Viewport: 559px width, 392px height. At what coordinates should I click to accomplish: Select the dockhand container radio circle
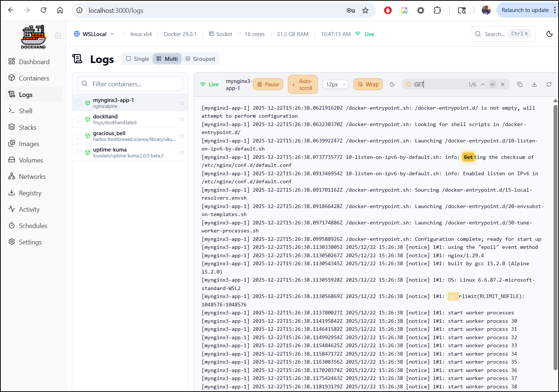79,119
